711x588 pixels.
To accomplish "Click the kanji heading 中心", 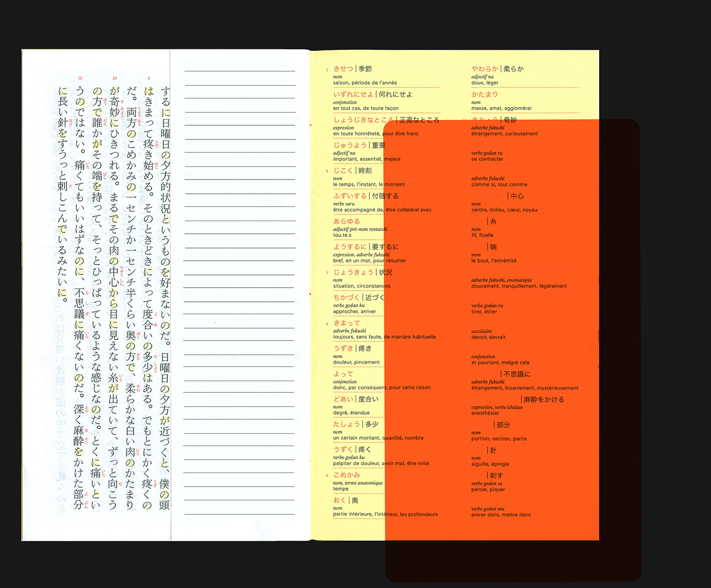I will click(517, 196).
